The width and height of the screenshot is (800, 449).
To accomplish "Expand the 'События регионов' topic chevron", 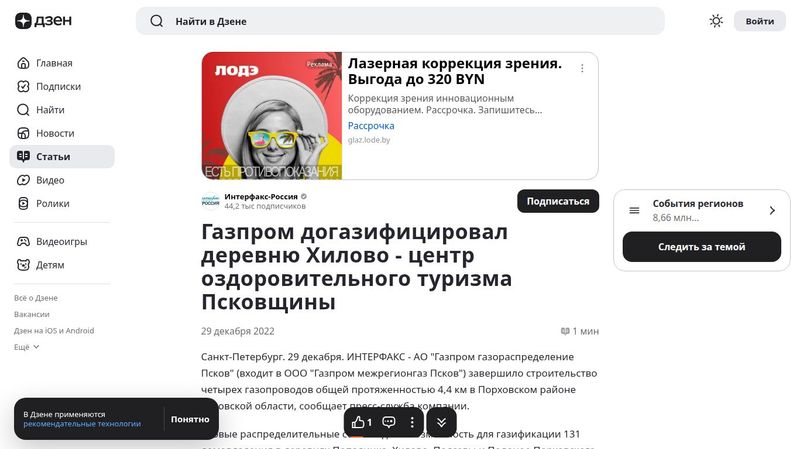I will point(772,210).
